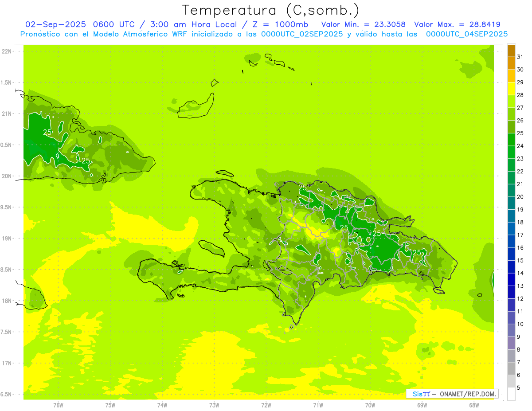Click the lime legend swatch between 27 and 28
The width and height of the screenshot is (532, 411).
511,102
